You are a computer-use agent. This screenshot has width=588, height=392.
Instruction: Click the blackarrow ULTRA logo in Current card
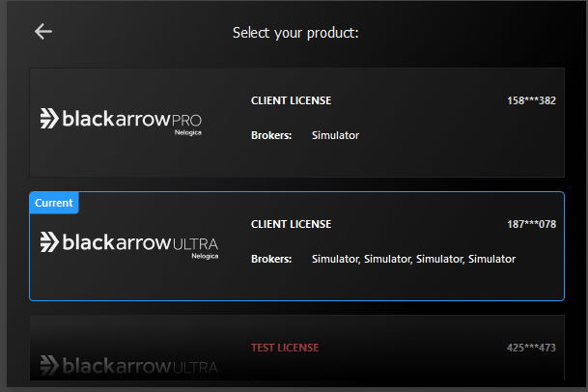[129, 245]
